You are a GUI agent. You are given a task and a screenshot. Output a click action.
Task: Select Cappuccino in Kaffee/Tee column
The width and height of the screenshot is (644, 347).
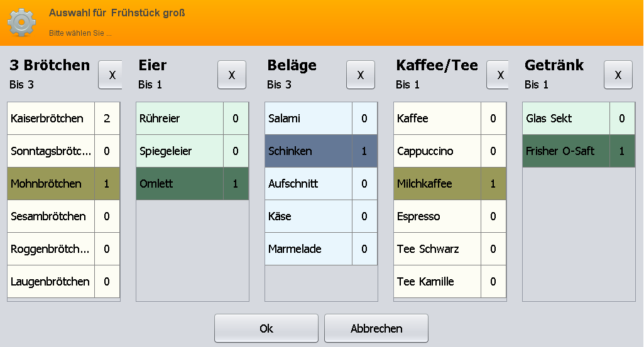coord(450,151)
